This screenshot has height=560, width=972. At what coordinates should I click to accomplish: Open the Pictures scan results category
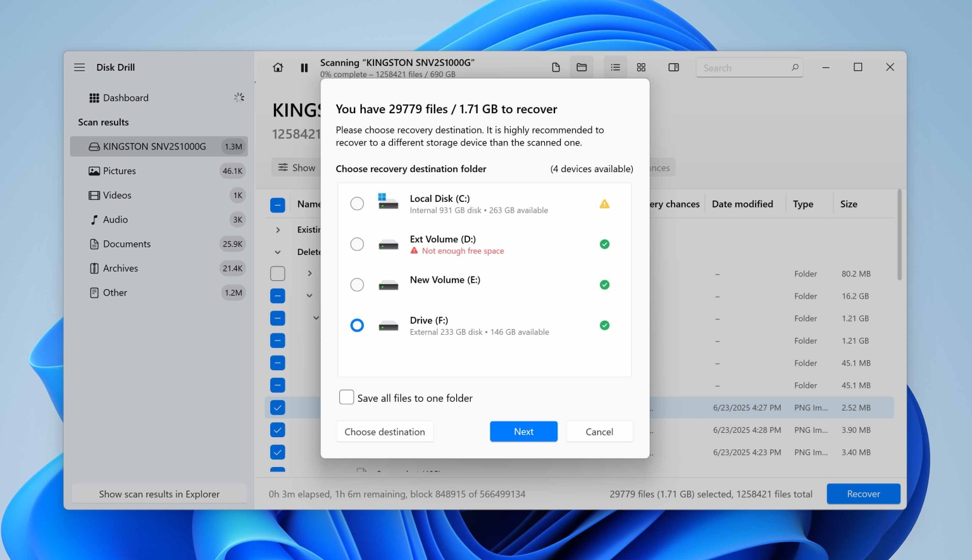[120, 171]
